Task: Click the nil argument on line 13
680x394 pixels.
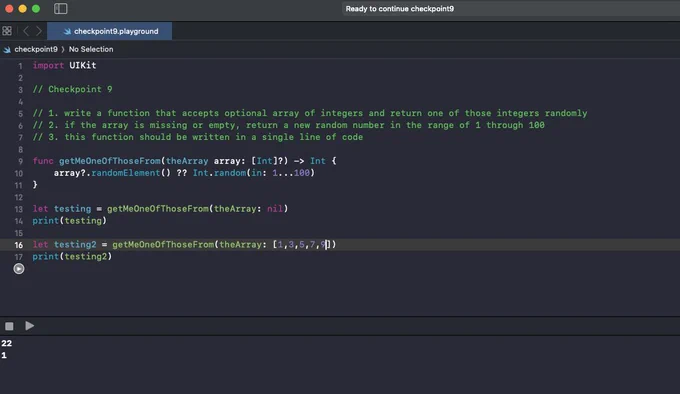Action: tap(275, 209)
